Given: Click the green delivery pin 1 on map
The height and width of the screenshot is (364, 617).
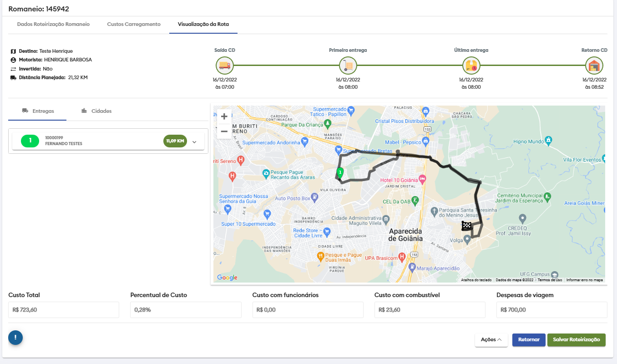Looking at the screenshot, I should click(x=340, y=172).
